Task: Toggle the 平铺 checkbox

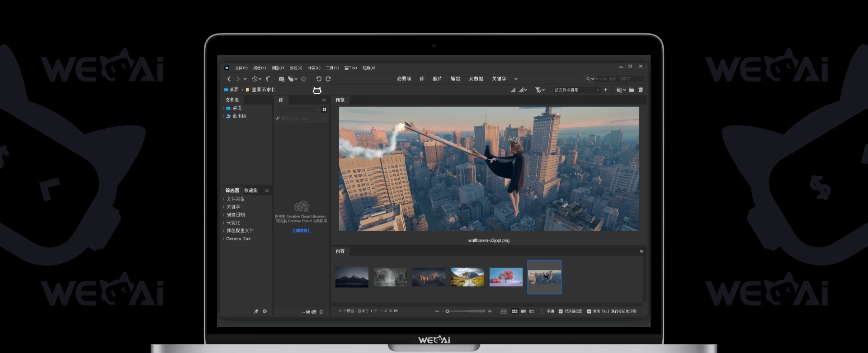Action: 543,311
